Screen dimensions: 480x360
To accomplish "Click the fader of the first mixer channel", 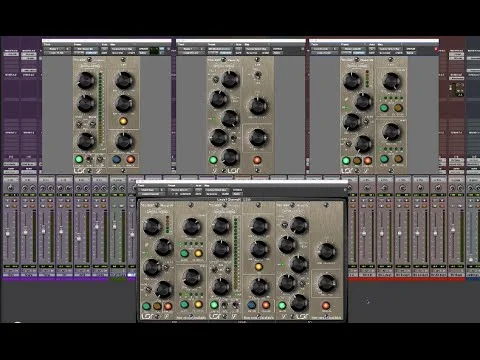I will [8, 233].
